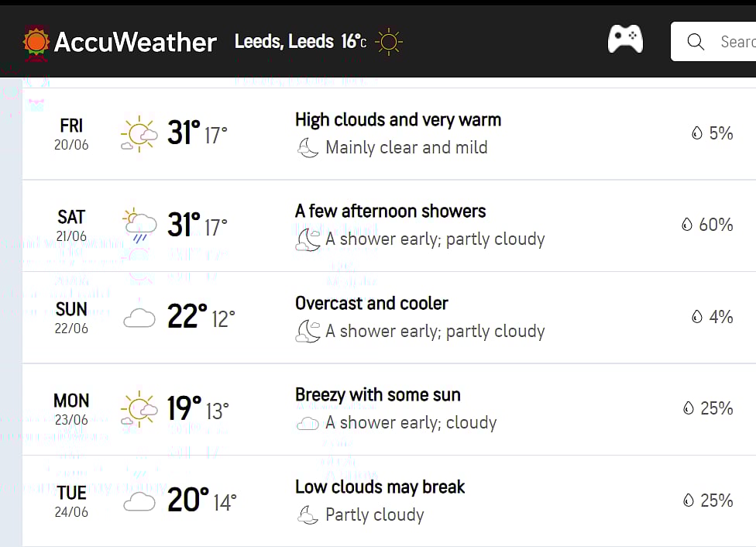Click Friday's partly sunny weather icon
Viewport: 756px width, 547px height.
(x=139, y=132)
